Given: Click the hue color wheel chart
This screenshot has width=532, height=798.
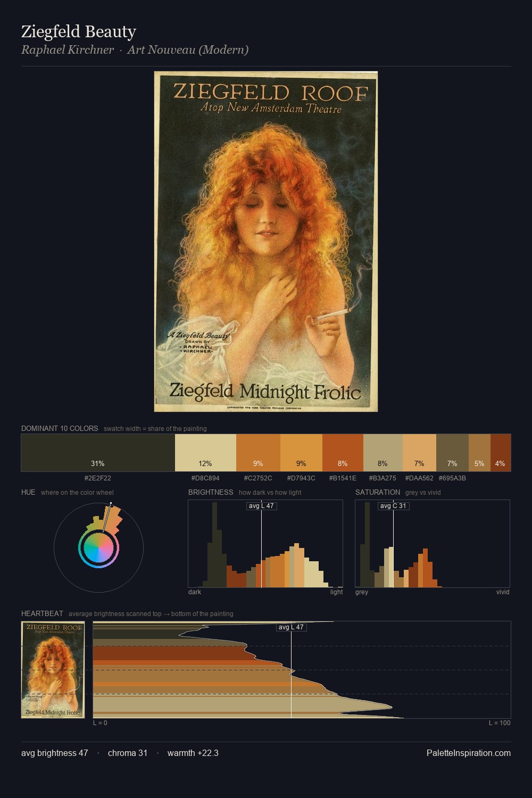Looking at the screenshot, I should (x=98, y=547).
